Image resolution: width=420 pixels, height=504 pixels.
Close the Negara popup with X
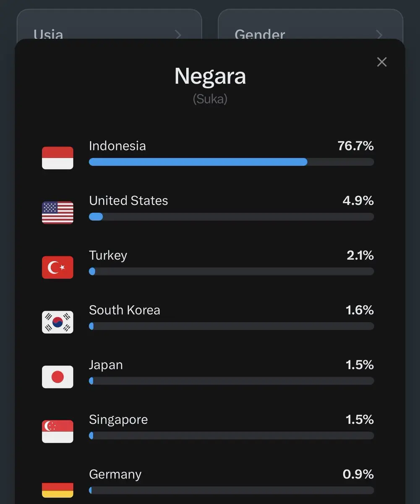(381, 62)
